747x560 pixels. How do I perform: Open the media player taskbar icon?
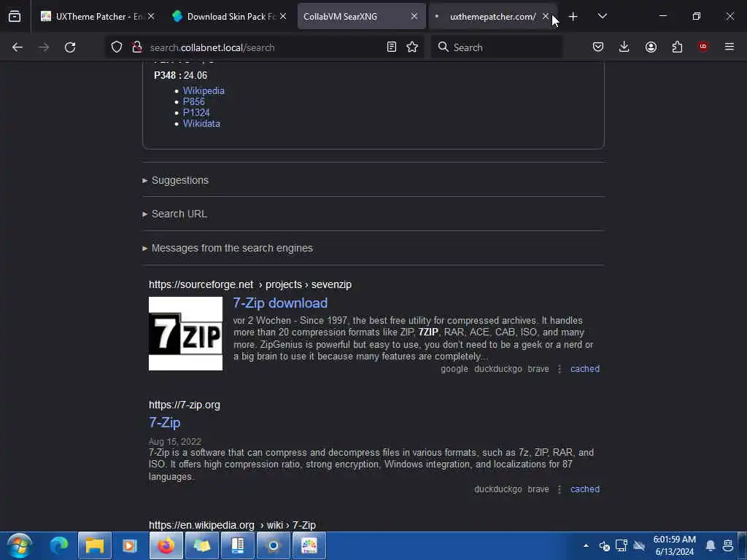point(130,545)
